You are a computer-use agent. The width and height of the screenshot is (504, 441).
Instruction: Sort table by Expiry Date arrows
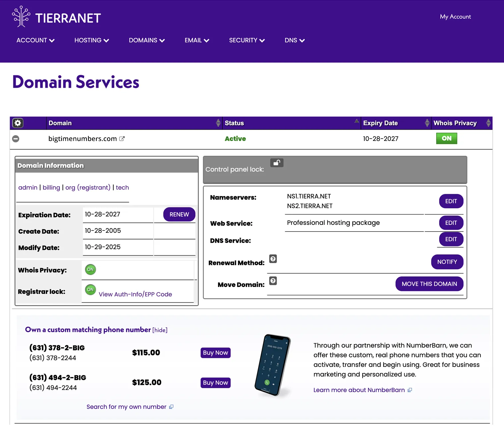[x=427, y=123]
